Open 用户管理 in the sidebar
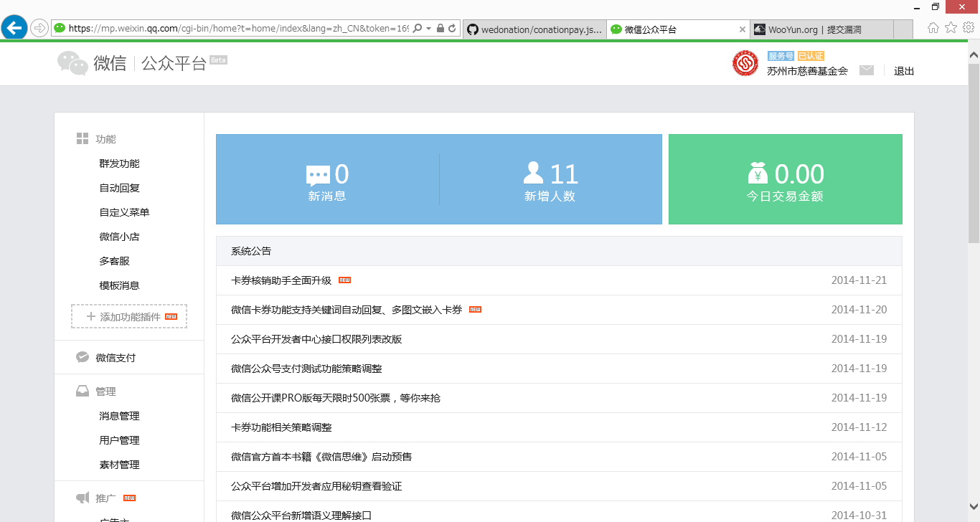This screenshot has height=522, width=980. [x=119, y=440]
